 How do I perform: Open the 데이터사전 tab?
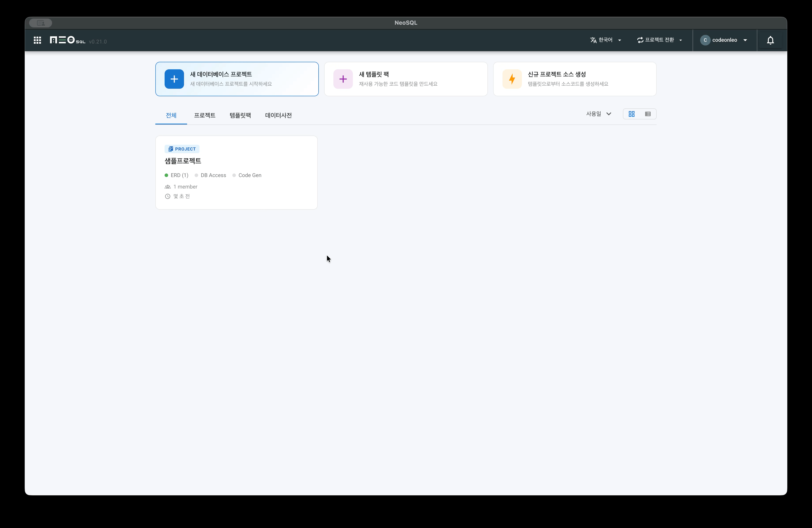tap(278, 115)
